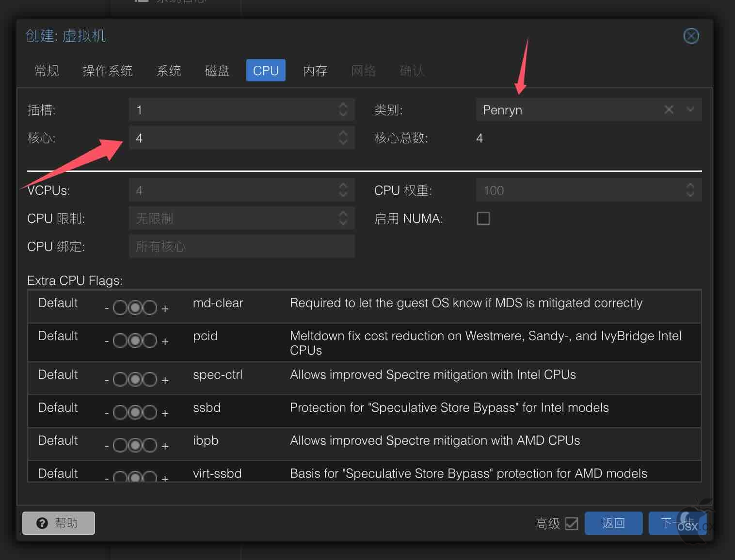735x560 pixels.
Task: Set ssbd flag to default (middle radio)
Action: pyautogui.click(x=135, y=412)
